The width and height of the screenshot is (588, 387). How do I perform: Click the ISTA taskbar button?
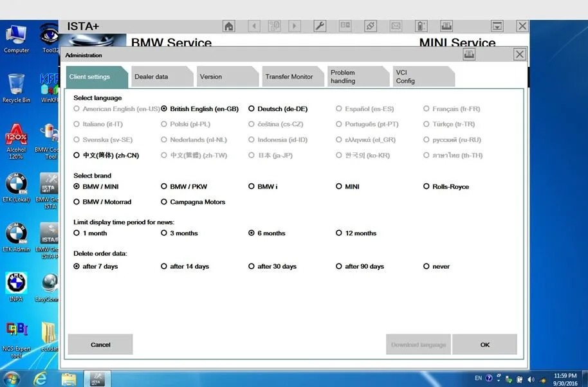click(96, 379)
